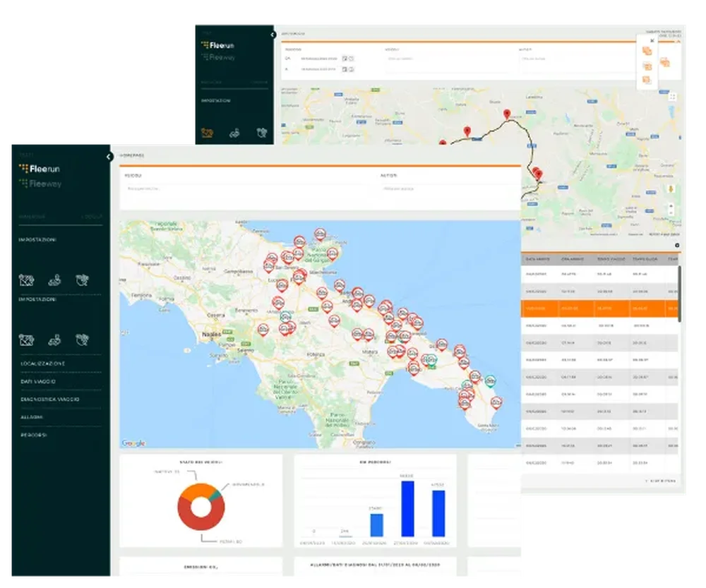Click orange icon right of the popup
Image resolution: width=706 pixels, height=588 pixels.
pos(665,62)
